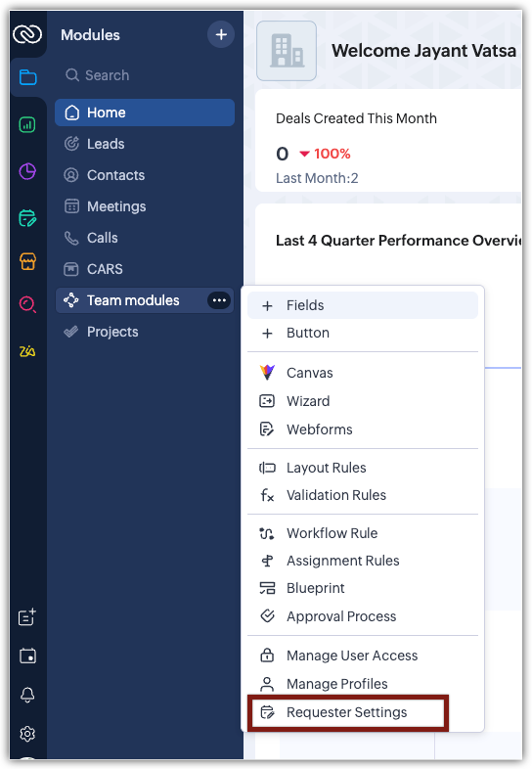The image size is (532, 769).
Task: Click the Zia assistant icon in sidebar
Action: (27, 351)
